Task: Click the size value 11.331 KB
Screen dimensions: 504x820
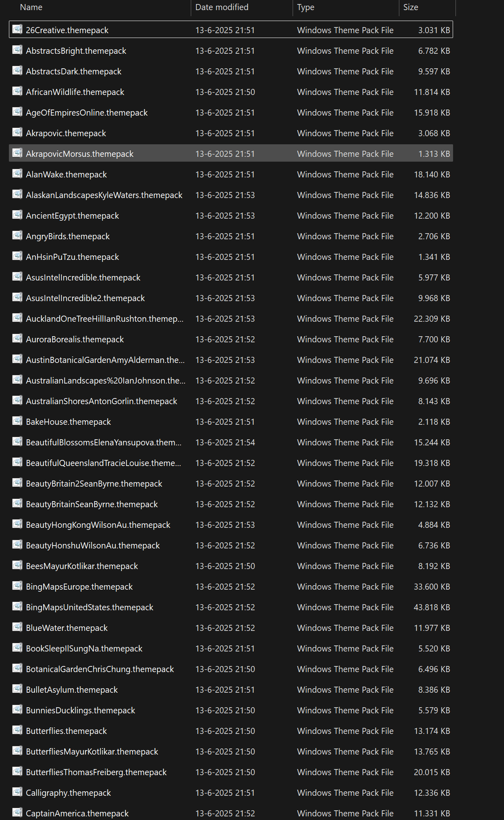Action: 432,814
